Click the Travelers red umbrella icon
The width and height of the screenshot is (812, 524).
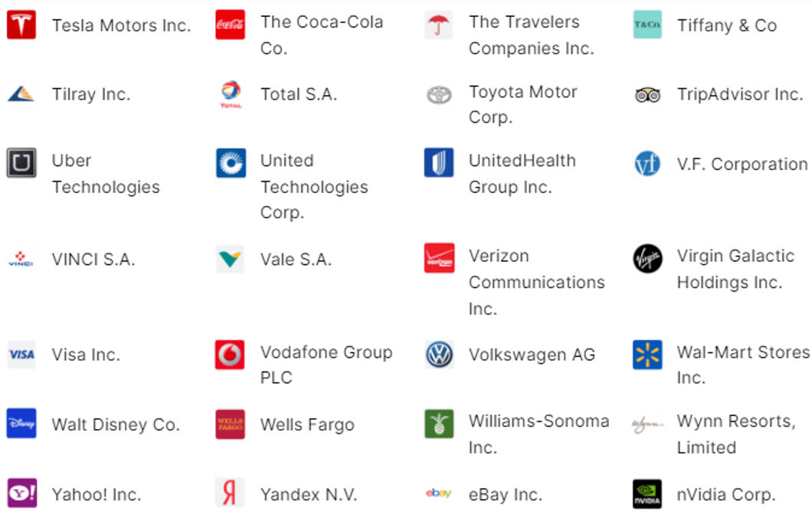point(439,25)
